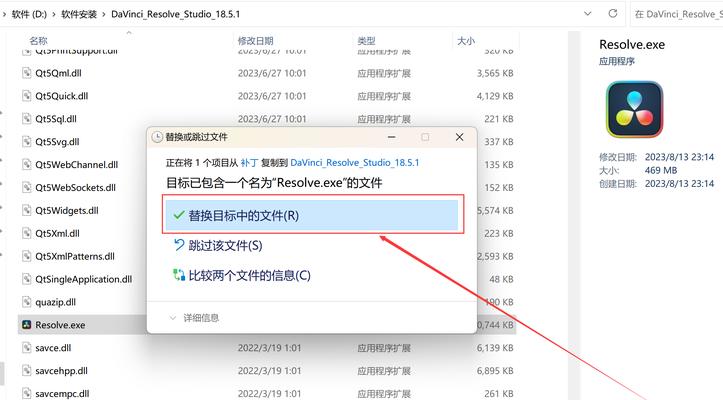
Task: Navigate to 软件 (D:) breadcrumb
Action: coord(29,14)
